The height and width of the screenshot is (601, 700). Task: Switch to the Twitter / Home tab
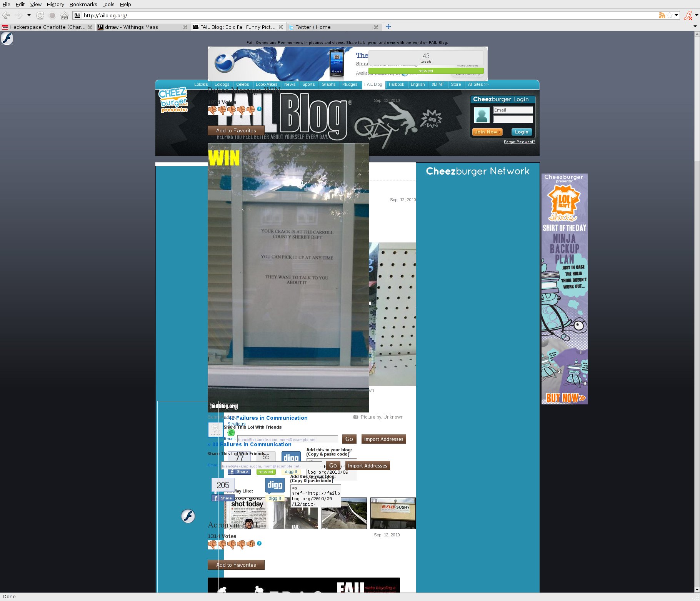click(333, 27)
